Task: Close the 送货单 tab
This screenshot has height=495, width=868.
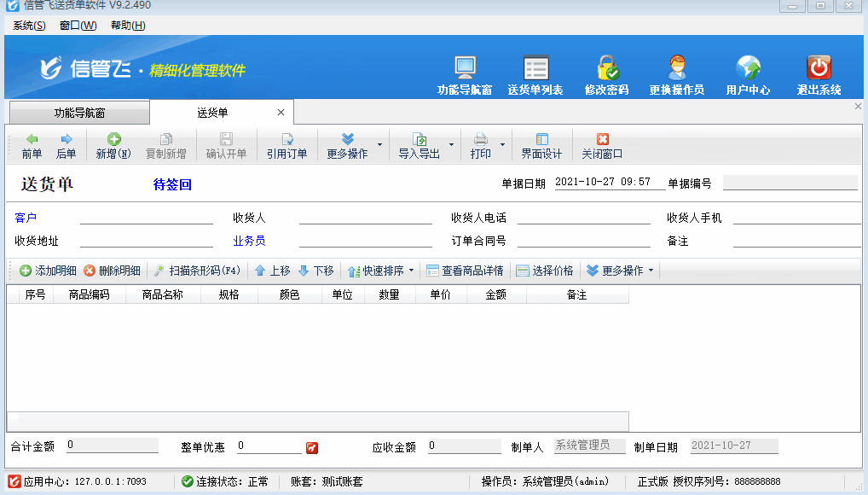Action: click(x=281, y=113)
